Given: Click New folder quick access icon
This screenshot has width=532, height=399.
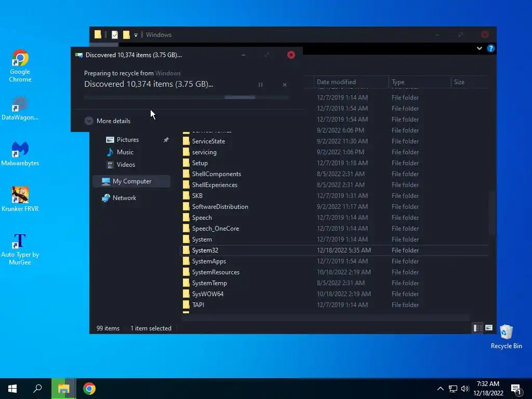Looking at the screenshot, I should (126, 35).
